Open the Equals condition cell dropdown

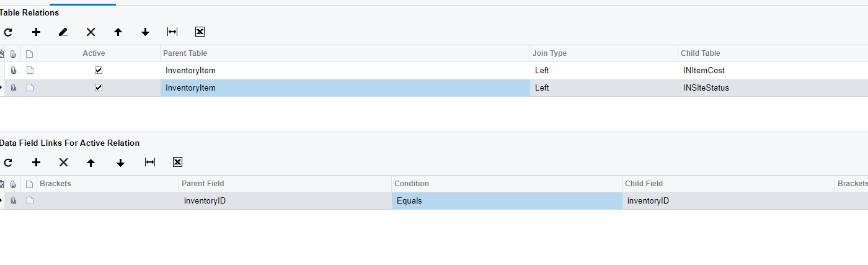pyautogui.click(x=507, y=200)
